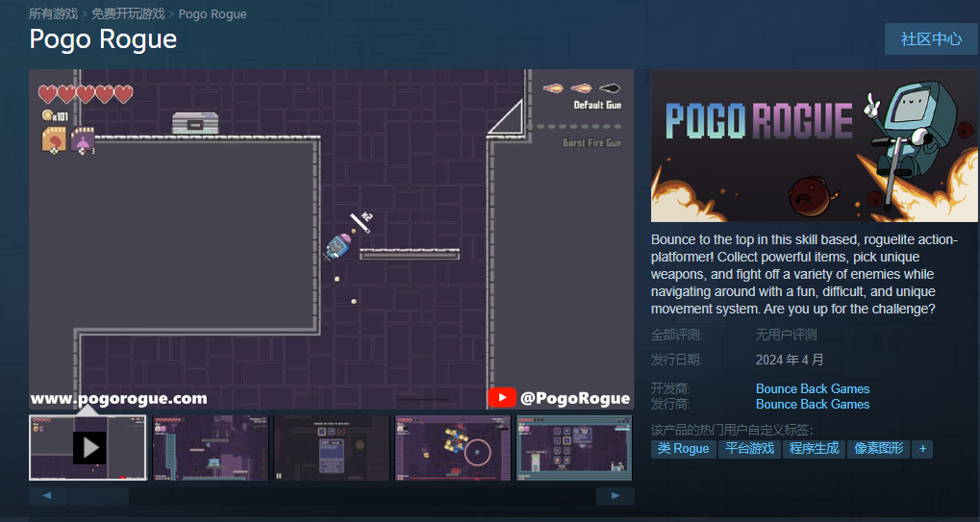Viewport: 980px width, 522px height.
Task: Go to 所有游戏 breadcrumb link
Action: coord(53,13)
